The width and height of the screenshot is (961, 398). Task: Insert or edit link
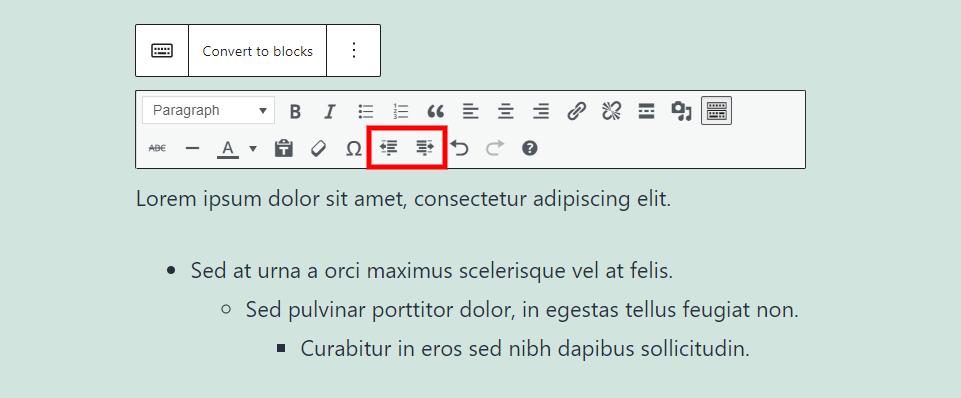click(576, 112)
